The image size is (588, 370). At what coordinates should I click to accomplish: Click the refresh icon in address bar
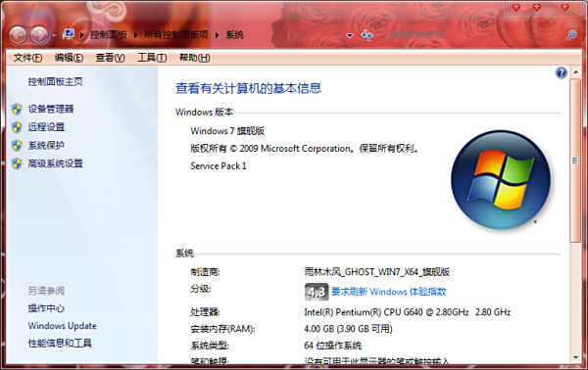[x=367, y=35]
